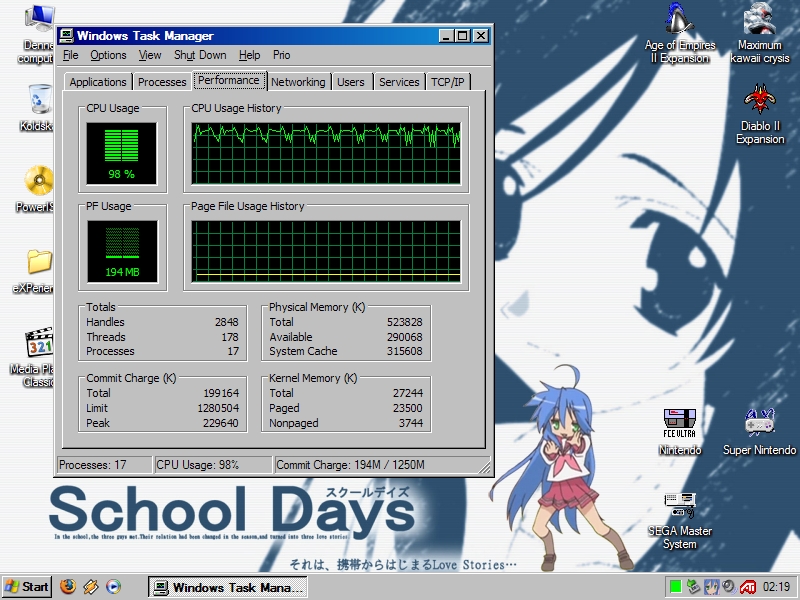Open the Help menu
This screenshot has width=800, height=600.
click(x=249, y=55)
